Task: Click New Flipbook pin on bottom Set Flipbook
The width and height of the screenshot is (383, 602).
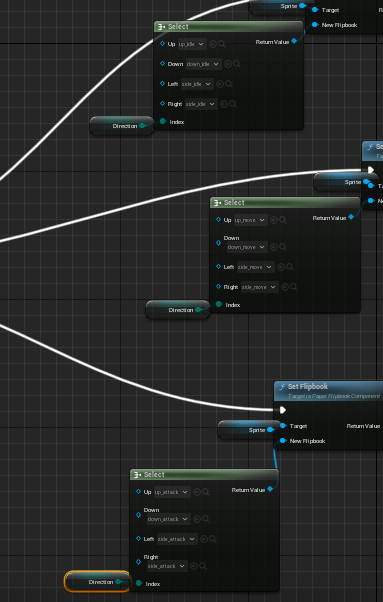Action: [x=283, y=440]
